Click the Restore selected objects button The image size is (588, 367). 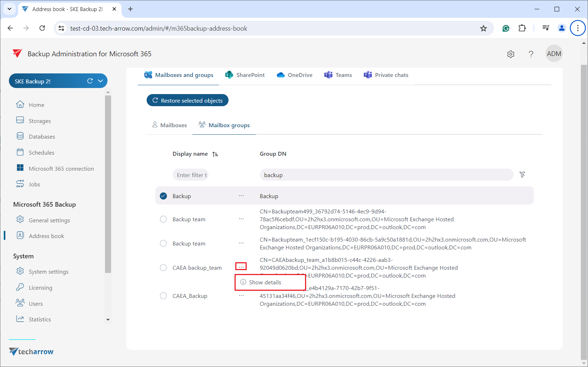(188, 100)
